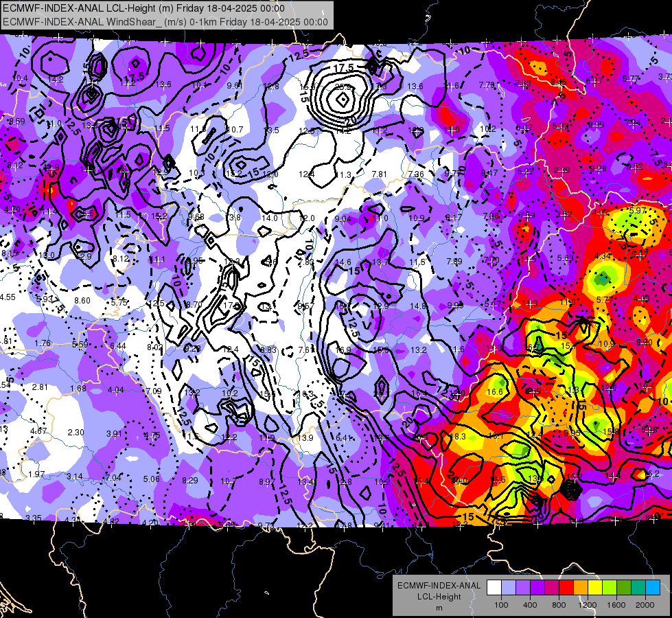Click the 7.04 grid value
This screenshot has height=618, width=672.
click(113, 478)
